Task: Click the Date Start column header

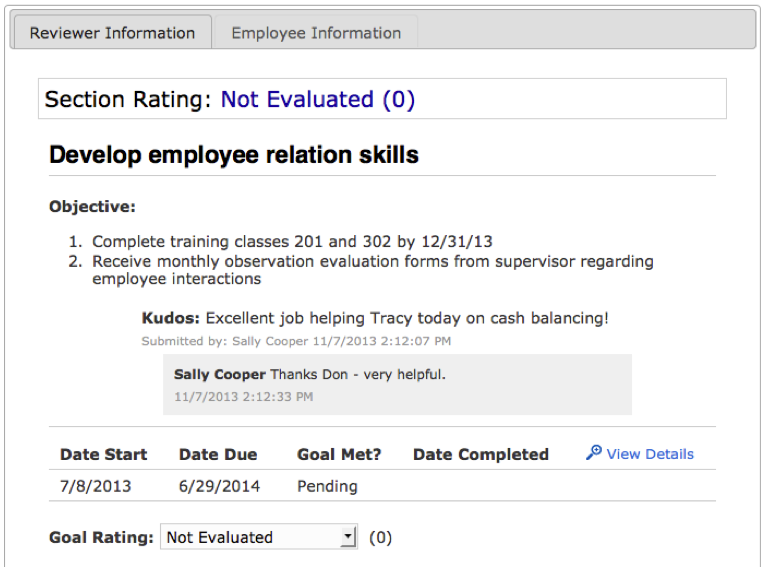Action: pos(103,454)
